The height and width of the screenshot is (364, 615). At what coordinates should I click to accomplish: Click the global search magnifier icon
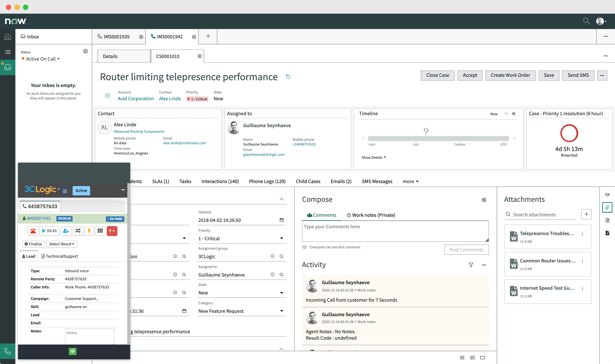coord(586,21)
